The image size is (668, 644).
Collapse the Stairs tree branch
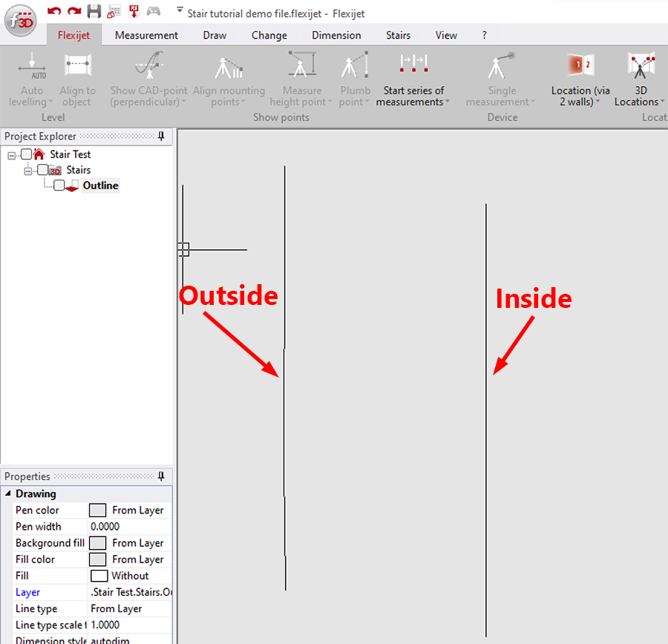point(28,169)
